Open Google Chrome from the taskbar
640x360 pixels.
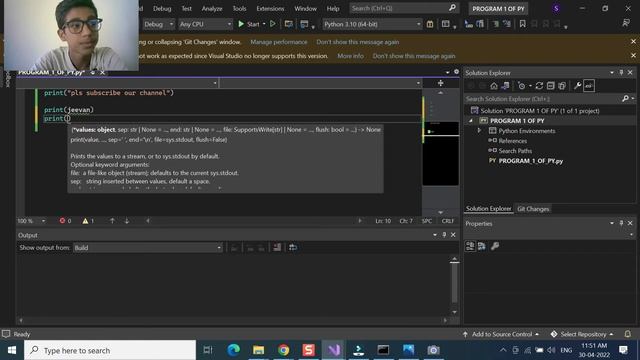tap(283, 350)
